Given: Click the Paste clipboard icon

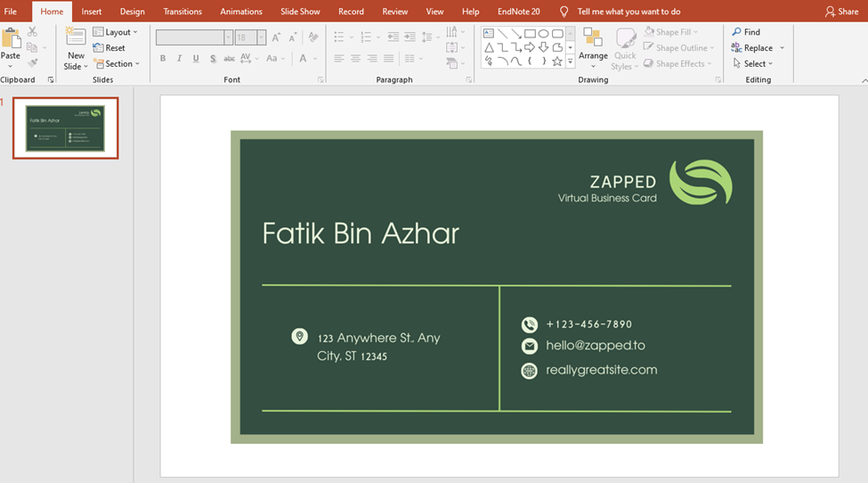Looking at the screenshot, I should pyautogui.click(x=11, y=39).
